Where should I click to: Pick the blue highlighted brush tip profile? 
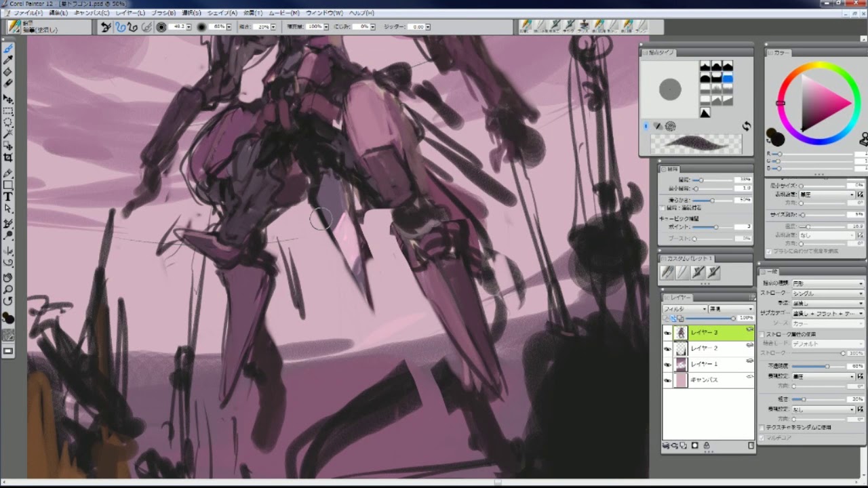click(728, 78)
